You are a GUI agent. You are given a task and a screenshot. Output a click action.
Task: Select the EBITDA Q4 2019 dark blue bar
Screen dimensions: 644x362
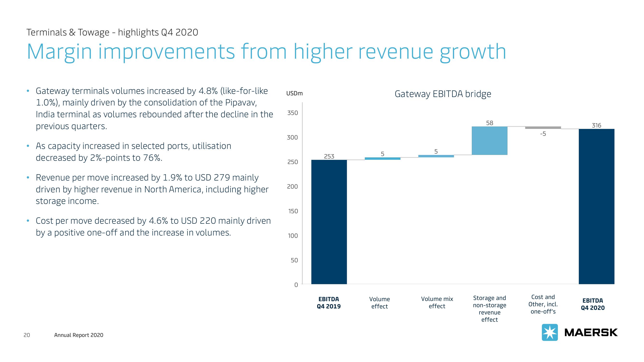tap(329, 222)
